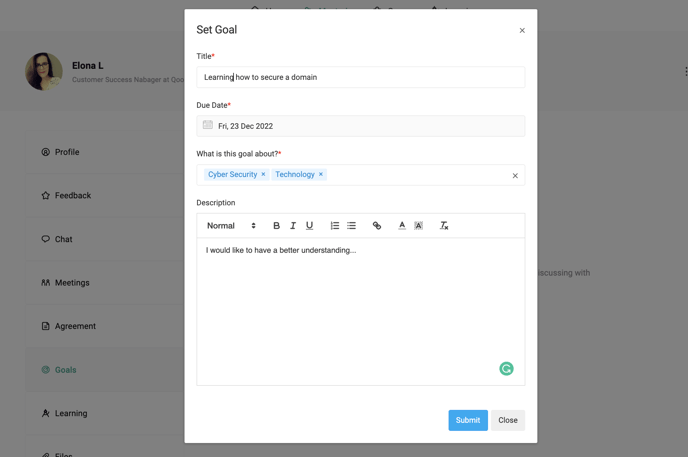Open the goal topics tag dropdown
Screen dimensions: 688x457
point(415,175)
